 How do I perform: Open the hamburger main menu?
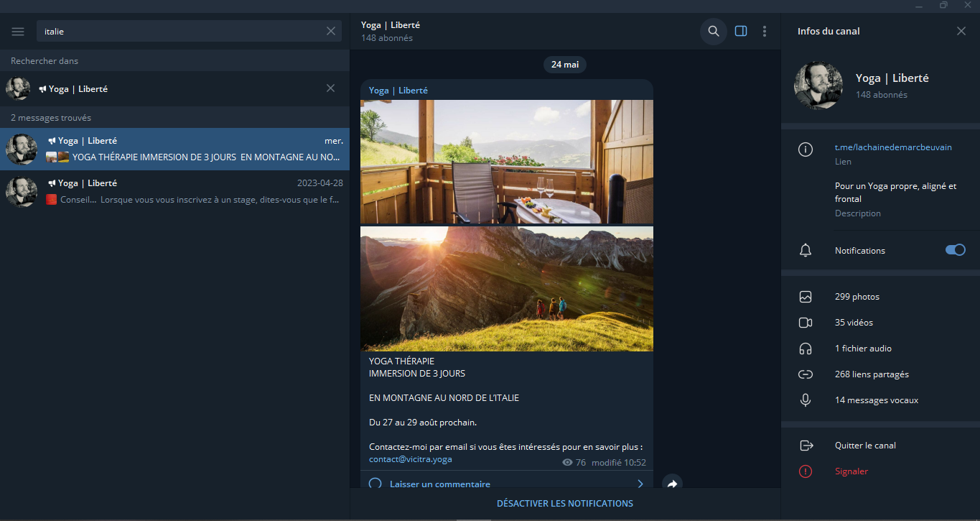coord(18,32)
